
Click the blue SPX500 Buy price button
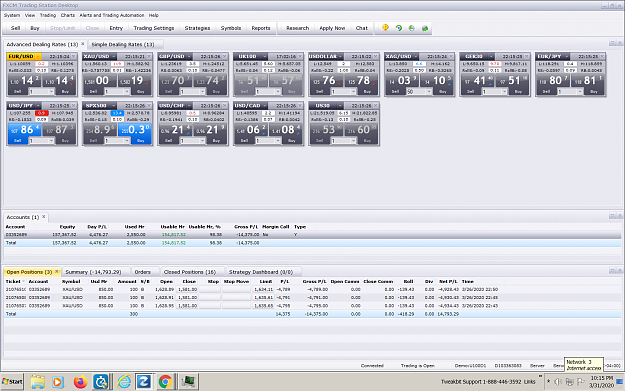[x=135, y=133]
